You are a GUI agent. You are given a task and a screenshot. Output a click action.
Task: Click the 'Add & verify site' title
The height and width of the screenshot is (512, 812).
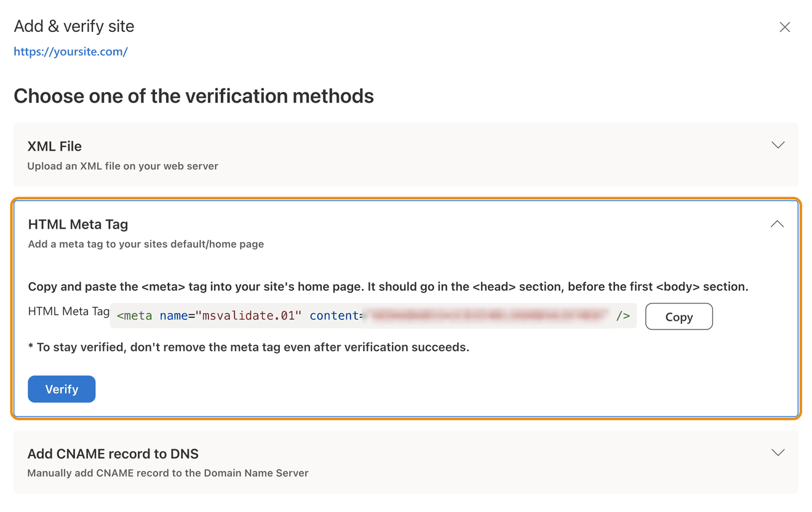point(74,26)
